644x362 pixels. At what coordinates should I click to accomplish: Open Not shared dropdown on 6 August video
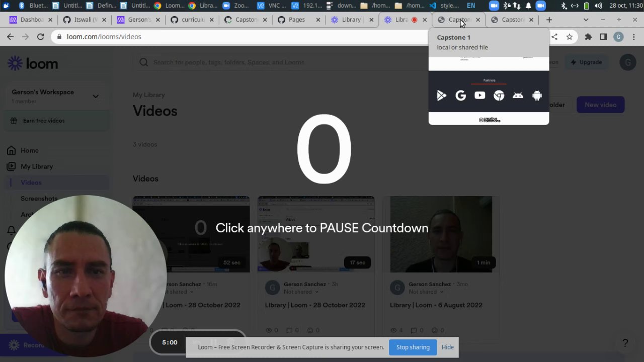[x=426, y=292]
